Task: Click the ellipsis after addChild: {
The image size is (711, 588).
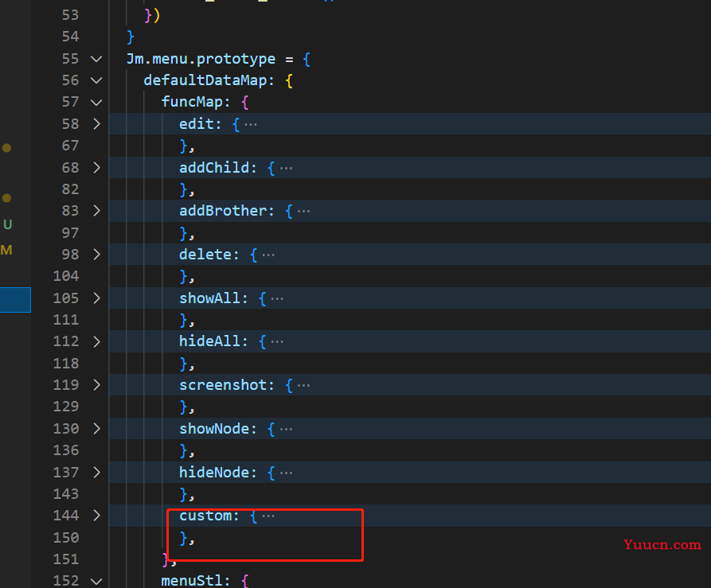Action: tap(286, 169)
